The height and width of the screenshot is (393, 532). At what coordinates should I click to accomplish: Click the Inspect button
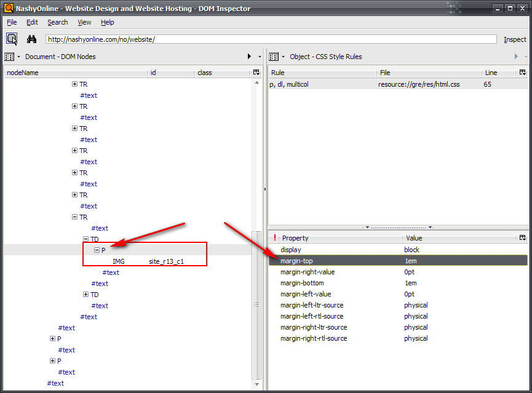click(514, 39)
